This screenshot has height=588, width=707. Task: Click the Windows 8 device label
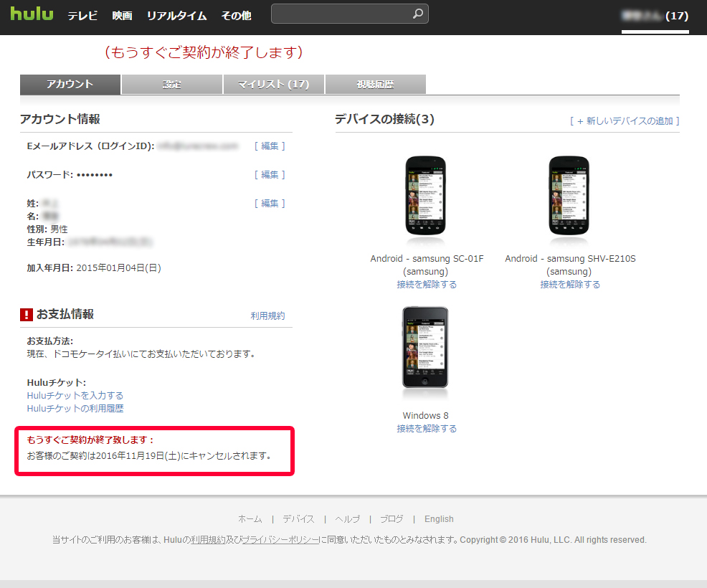tap(426, 415)
